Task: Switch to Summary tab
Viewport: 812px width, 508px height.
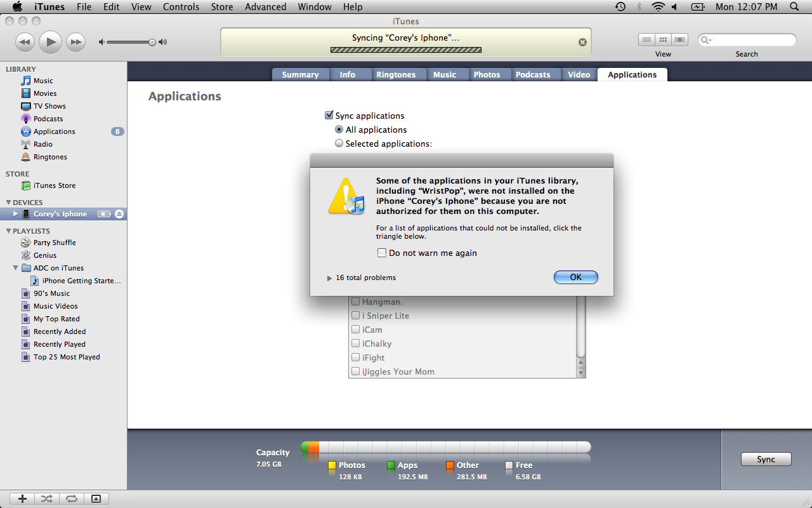Action: pos(300,75)
